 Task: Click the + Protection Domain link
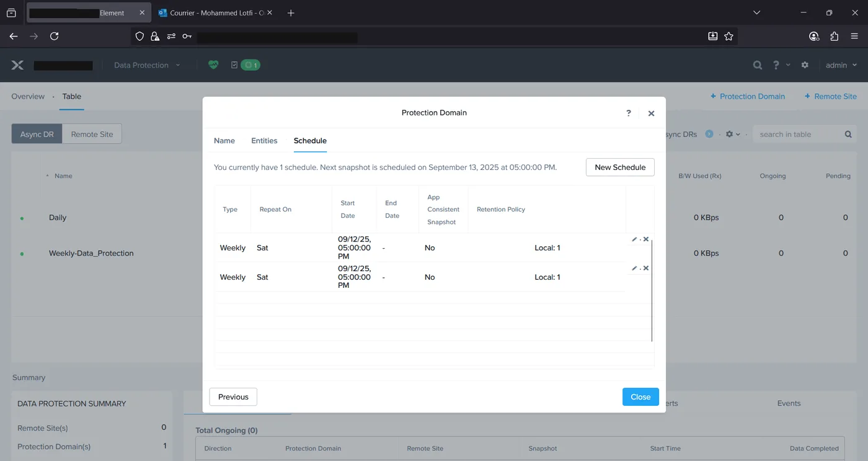click(x=748, y=96)
